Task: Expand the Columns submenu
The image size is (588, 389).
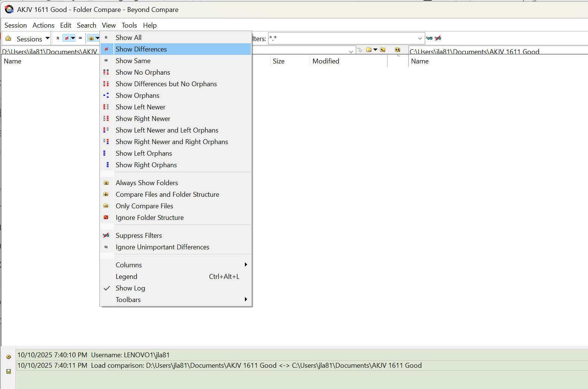Action: [175, 265]
